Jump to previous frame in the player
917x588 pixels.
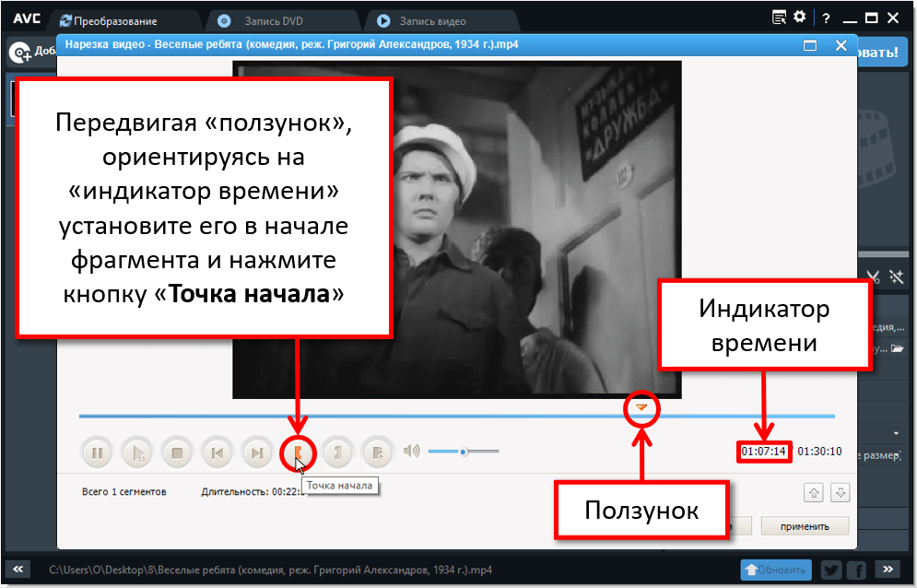click(x=217, y=453)
